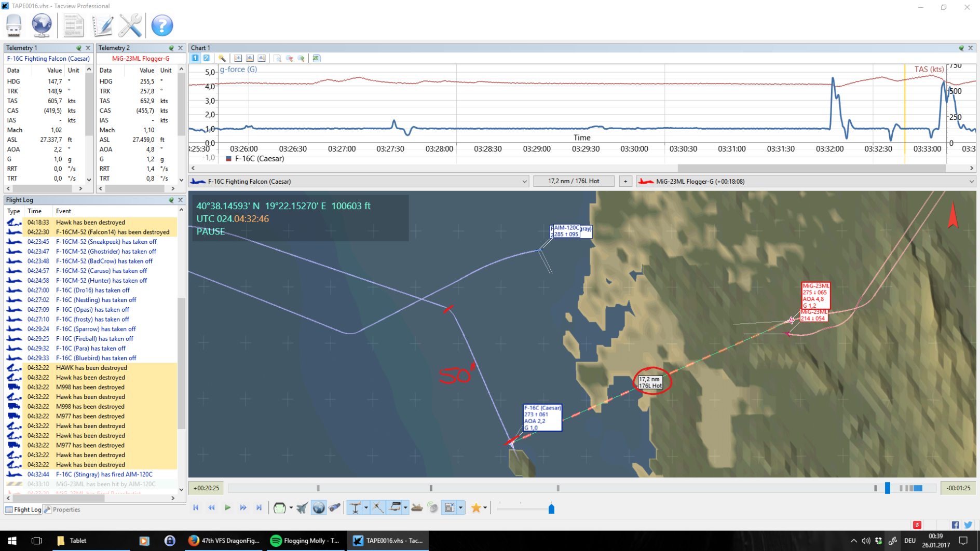Toggle the globe terrain view button
980x551 pixels.
click(319, 508)
